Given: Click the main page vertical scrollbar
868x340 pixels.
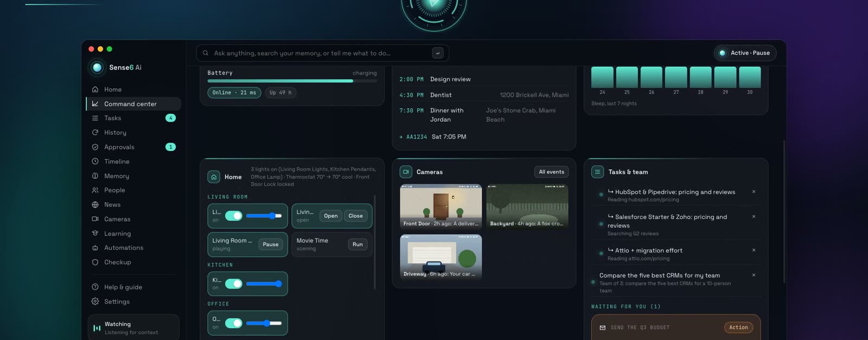Looking at the screenshot, I should [784, 212].
